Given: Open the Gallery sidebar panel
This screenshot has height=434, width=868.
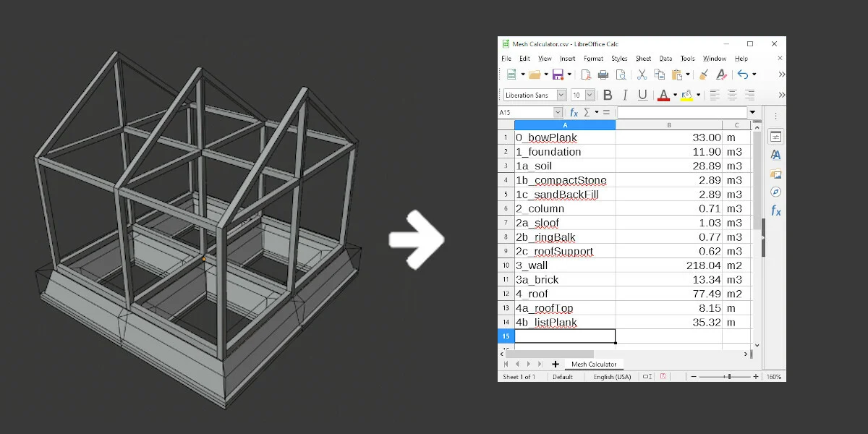Looking at the screenshot, I should coord(776,172).
